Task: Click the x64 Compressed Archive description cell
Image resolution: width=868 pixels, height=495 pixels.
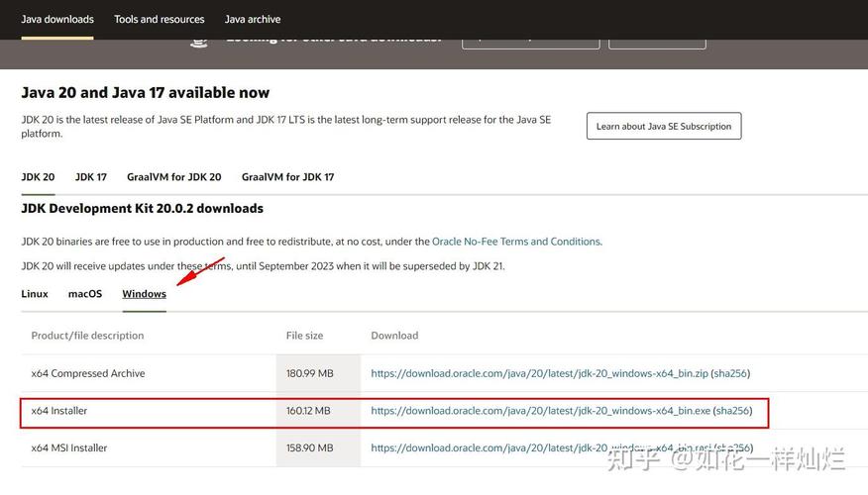Action: pos(87,373)
